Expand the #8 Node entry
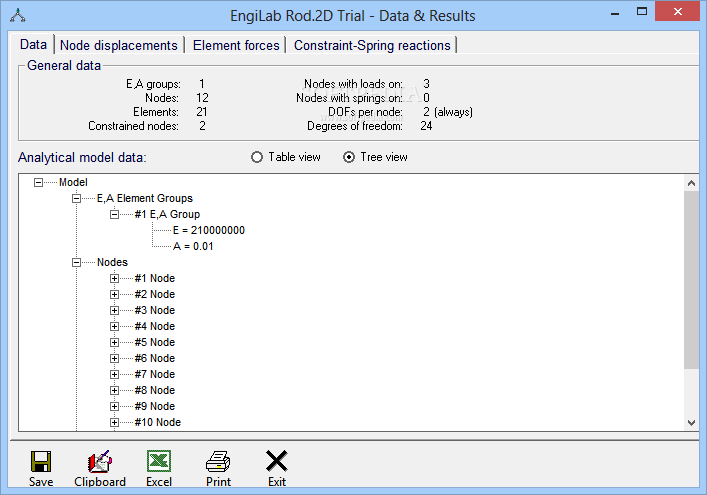The height and width of the screenshot is (495, 707). click(x=115, y=390)
